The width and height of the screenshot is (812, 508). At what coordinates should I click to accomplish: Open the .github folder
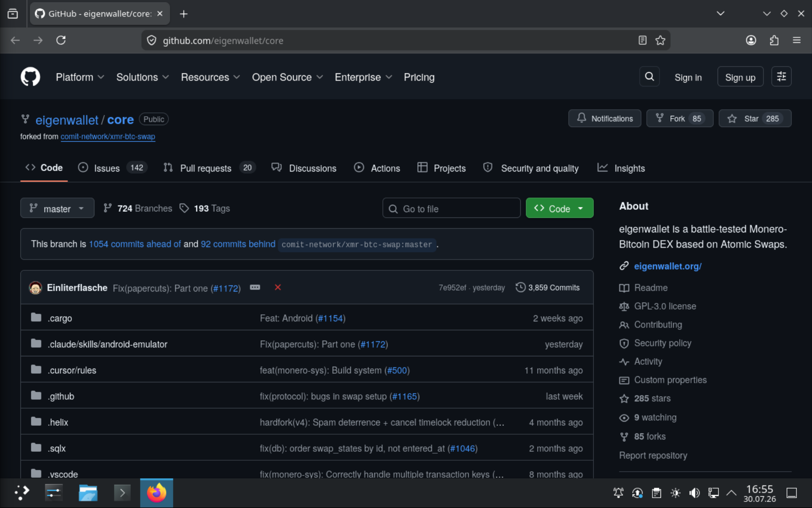tap(61, 396)
